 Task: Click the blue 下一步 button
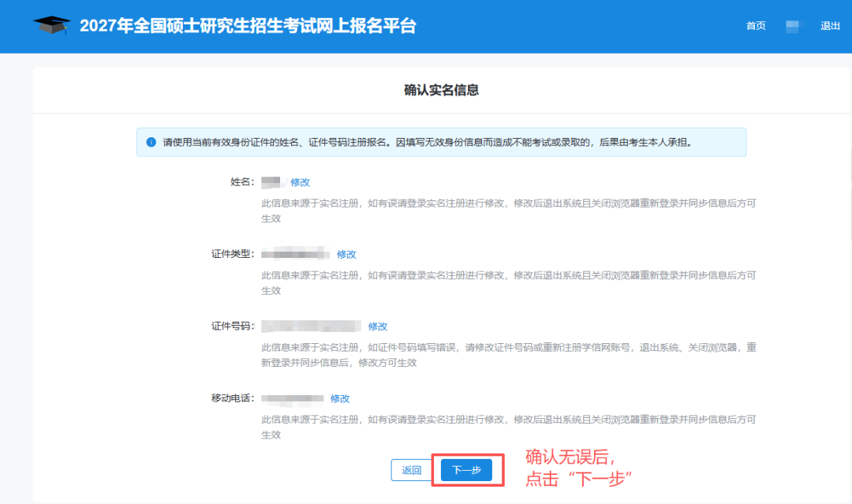tap(466, 470)
